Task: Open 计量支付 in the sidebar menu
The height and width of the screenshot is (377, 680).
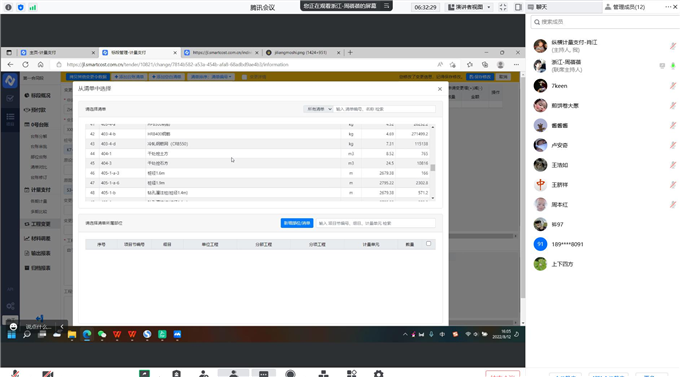Action: (x=37, y=190)
